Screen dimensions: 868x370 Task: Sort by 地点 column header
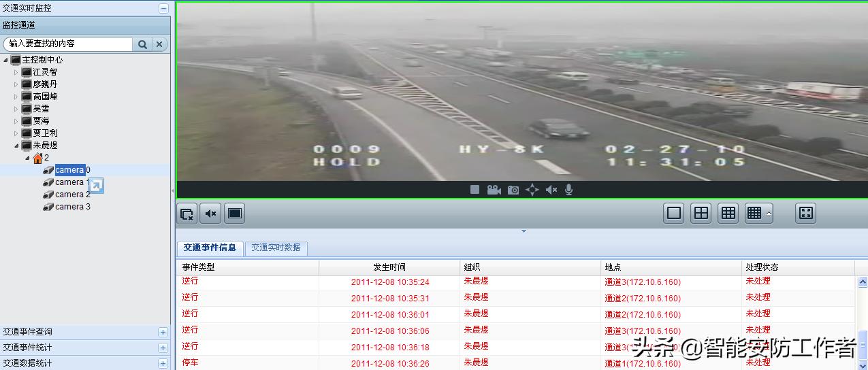tap(671, 267)
